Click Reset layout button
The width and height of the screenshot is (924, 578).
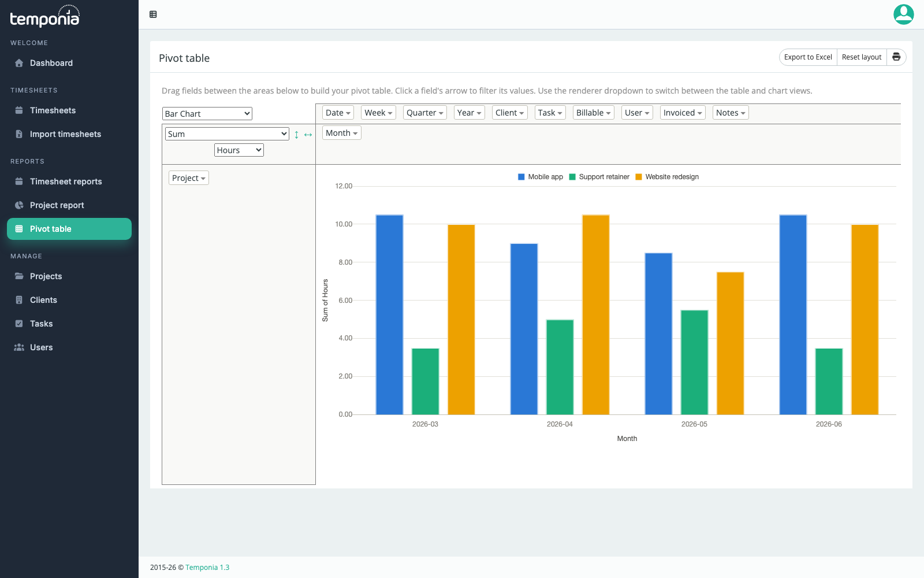862,57
